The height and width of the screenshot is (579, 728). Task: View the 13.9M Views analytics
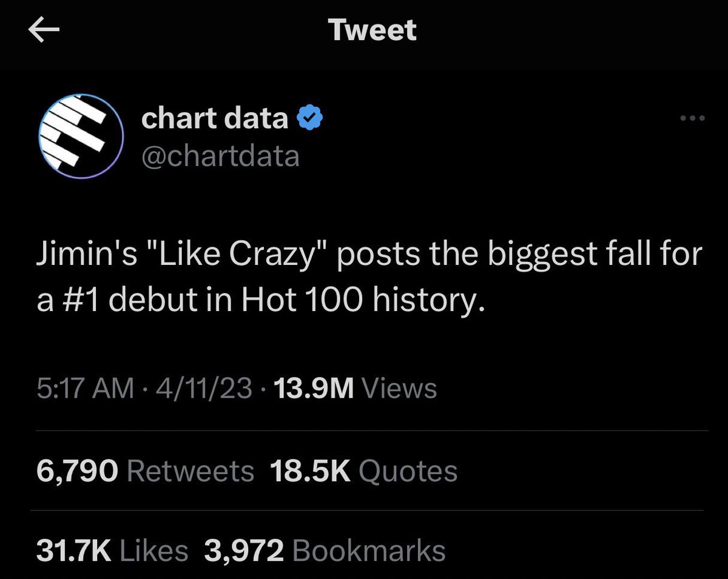click(356, 388)
